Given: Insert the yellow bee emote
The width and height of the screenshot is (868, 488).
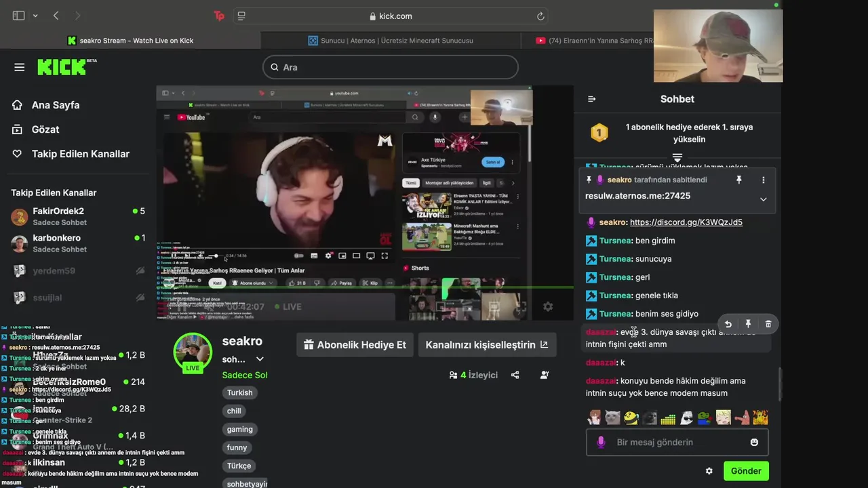Looking at the screenshot, I should [x=631, y=418].
